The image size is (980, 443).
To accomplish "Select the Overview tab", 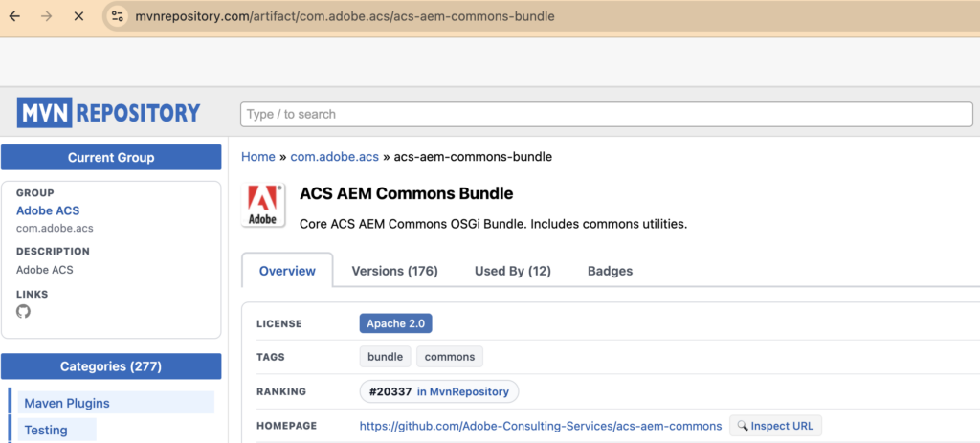I will tap(287, 271).
